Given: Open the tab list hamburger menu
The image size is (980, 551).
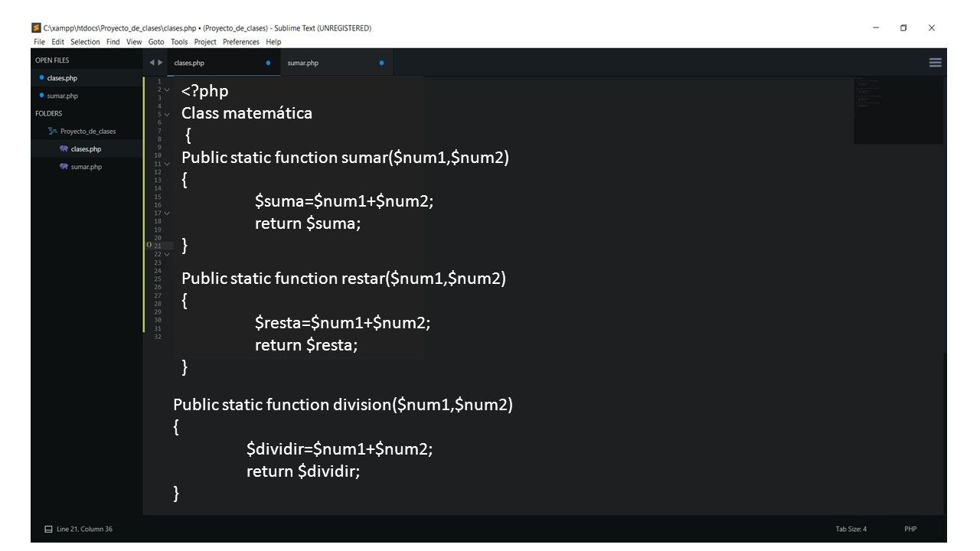Looking at the screenshot, I should [936, 63].
